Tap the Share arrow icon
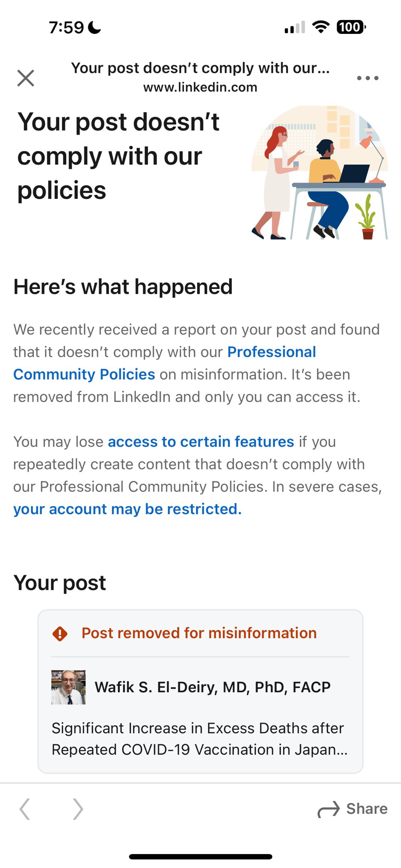 point(329,809)
